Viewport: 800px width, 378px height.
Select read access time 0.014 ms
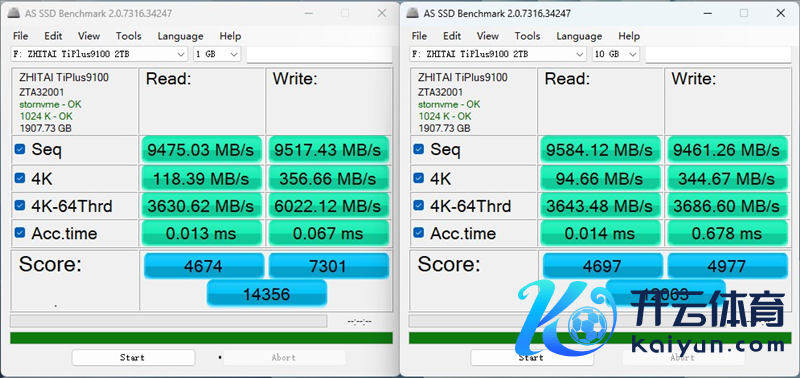click(600, 234)
